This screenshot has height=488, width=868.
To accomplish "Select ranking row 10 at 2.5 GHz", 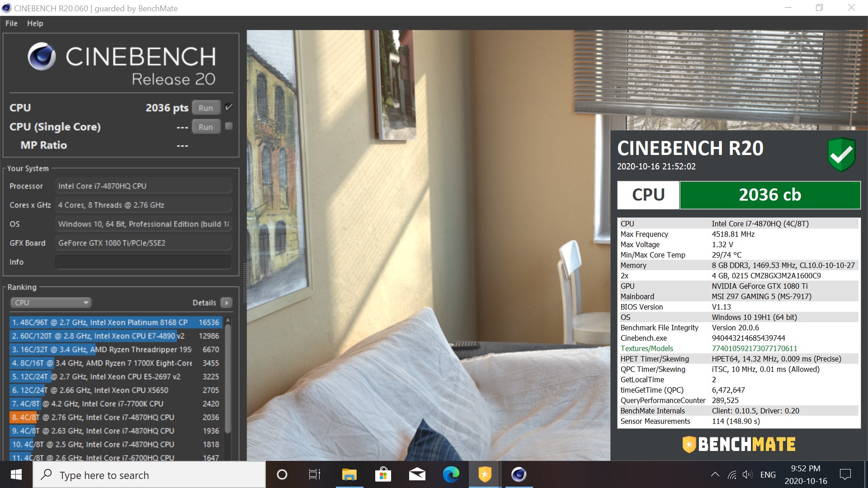I will pos(116,444).
